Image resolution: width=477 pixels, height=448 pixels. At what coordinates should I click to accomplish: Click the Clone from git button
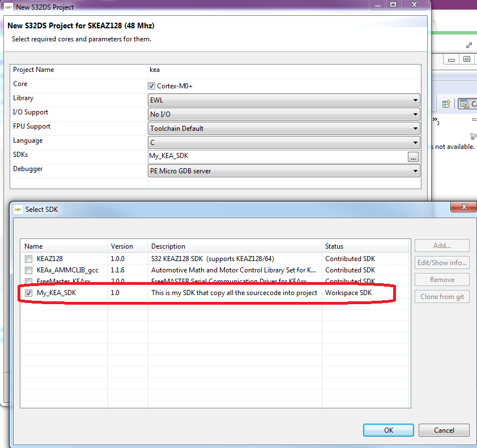(x=442, y=297)
